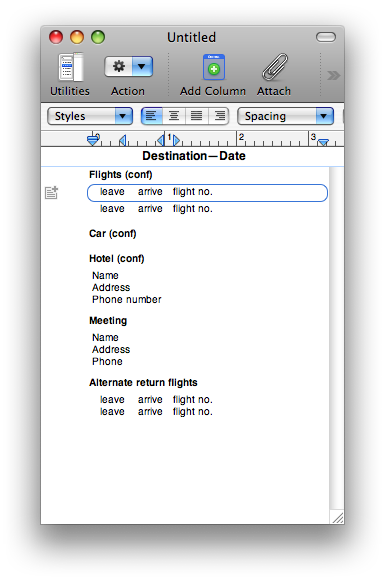
Task: Click the right margin marker on ruler
Action: 323,142
